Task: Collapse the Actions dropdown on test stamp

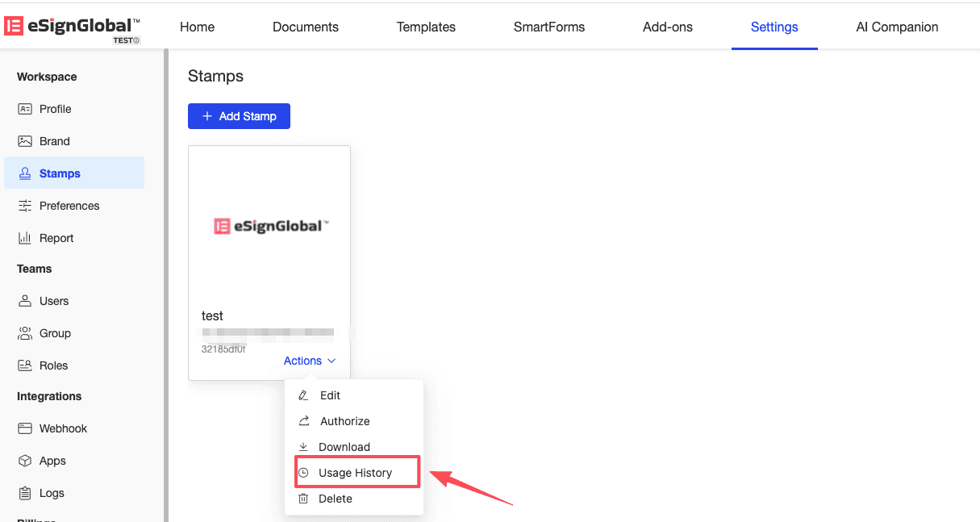Action: [x=310, y=361]
